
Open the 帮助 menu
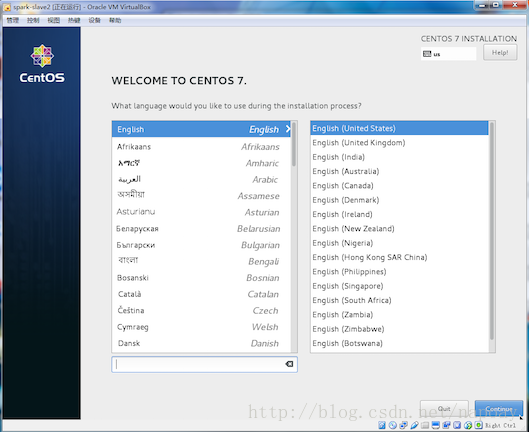(x=115, y=20)
